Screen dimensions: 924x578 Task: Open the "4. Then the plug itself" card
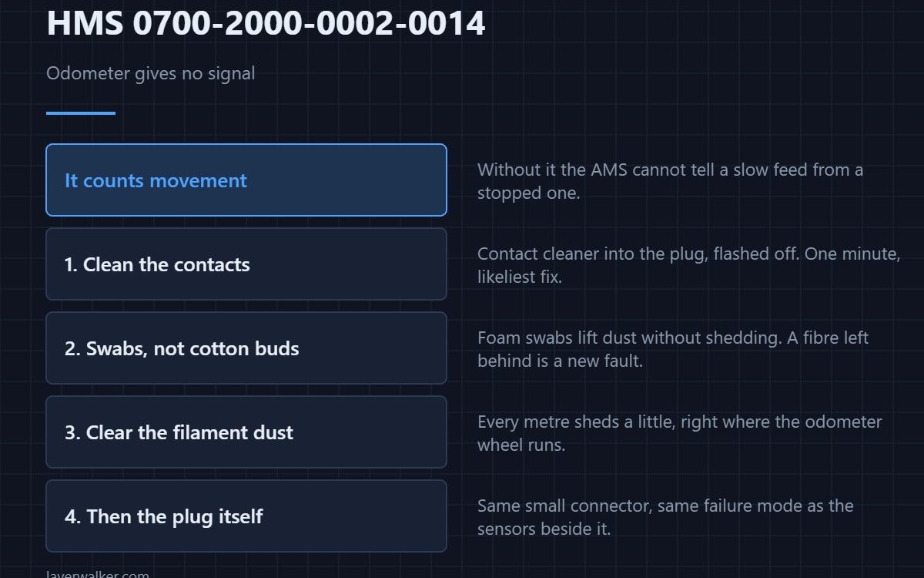coord(246,516)
